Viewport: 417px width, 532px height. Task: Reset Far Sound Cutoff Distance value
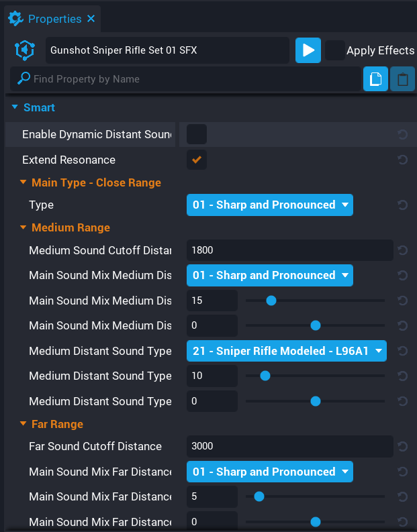point(402,447)
